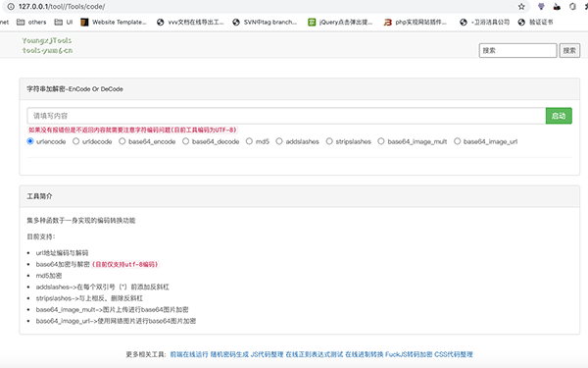Open the php实现网站插件 bookmark
Screen dimensions: 588x368
(416, 23)
